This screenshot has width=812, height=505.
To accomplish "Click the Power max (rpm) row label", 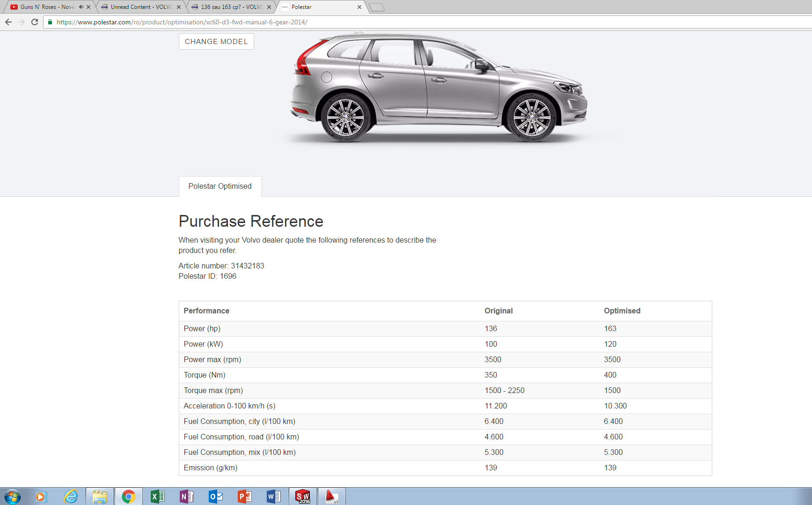I will 212,359.
